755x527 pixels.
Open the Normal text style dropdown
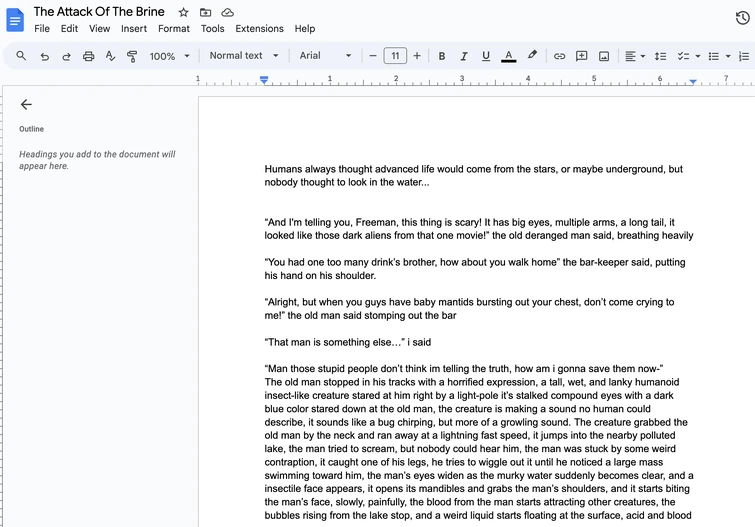pos(244,56)
